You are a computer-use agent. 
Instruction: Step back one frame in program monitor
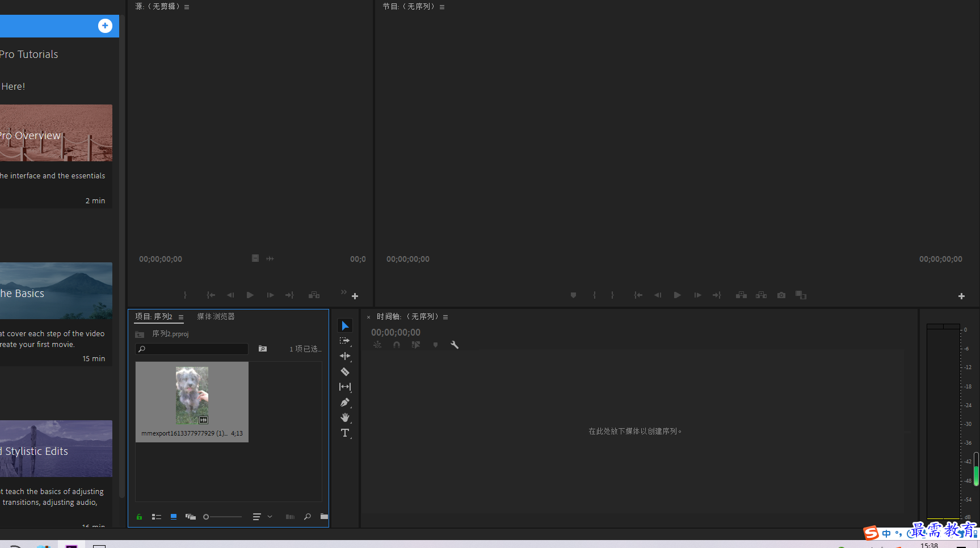click(658, 295)
